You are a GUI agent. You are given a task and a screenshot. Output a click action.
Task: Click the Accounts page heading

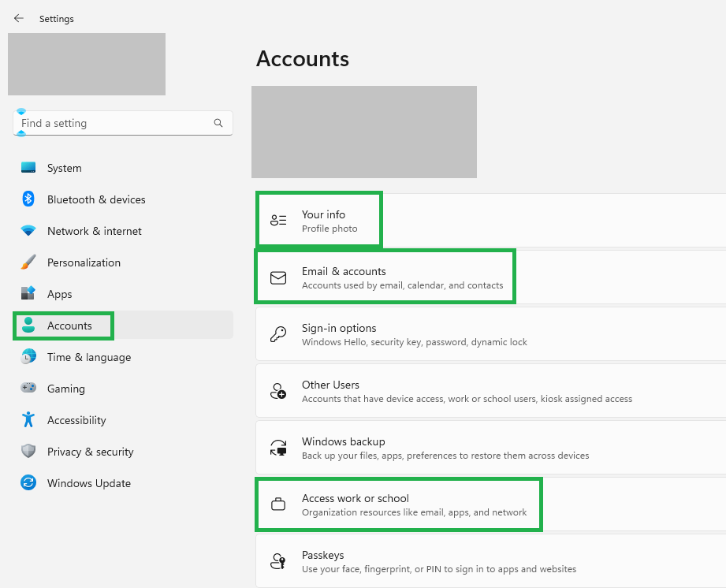point(303,59)
